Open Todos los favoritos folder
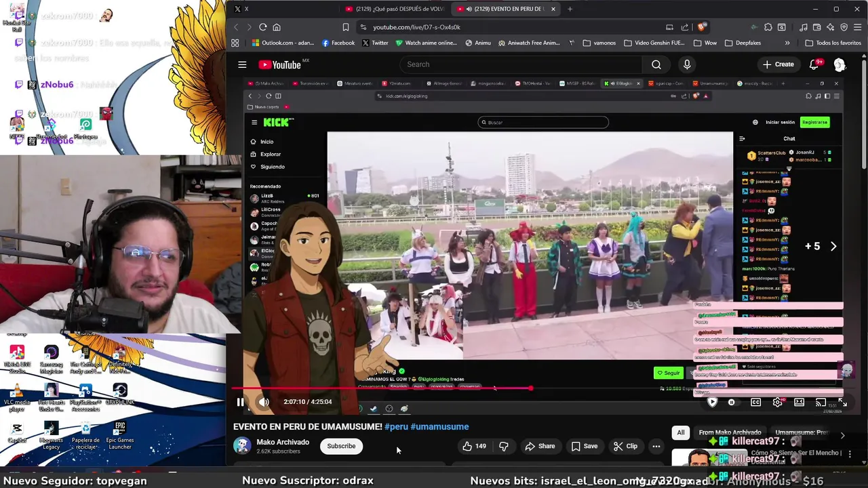Viewport: 868px width, 488px height. [x=833, y=43]
